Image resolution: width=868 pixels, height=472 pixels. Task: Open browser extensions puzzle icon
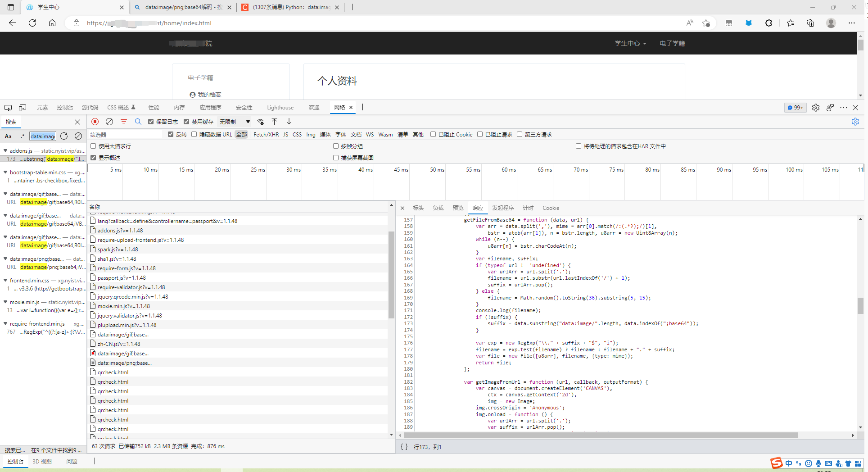[x=769, y=23]
